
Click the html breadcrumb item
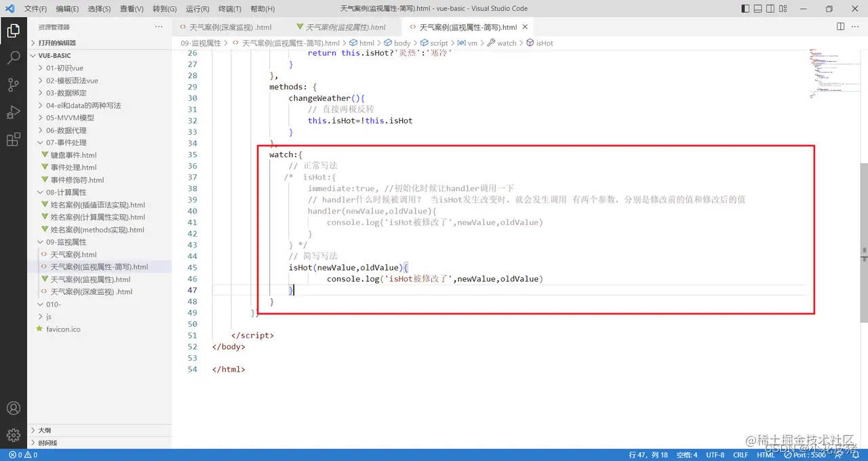coord(361,43)
